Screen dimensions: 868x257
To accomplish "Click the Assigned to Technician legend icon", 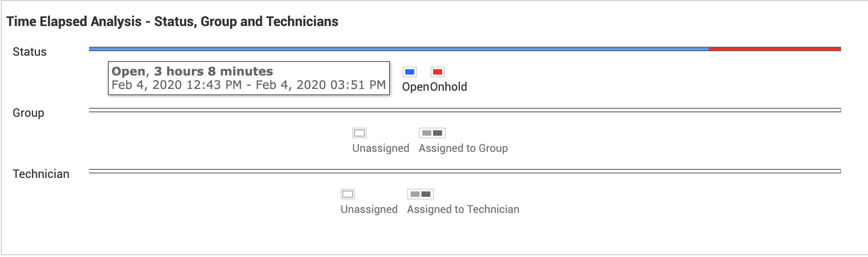I will pos(421,194).
